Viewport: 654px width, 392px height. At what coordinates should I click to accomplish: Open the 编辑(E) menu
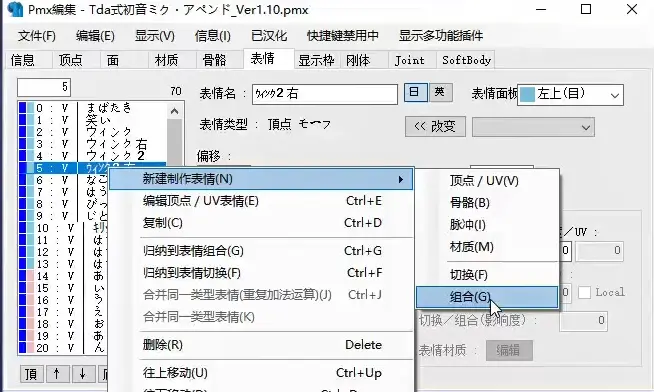pyautogui.click(x=95, y=36)
